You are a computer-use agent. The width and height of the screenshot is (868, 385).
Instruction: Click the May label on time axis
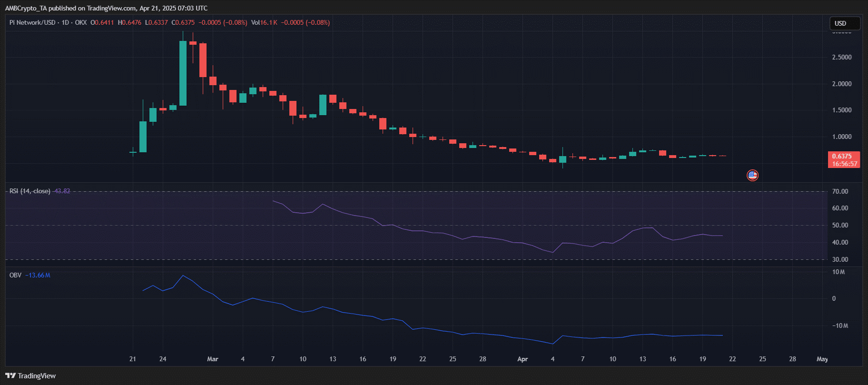click(x=822, y=359)
